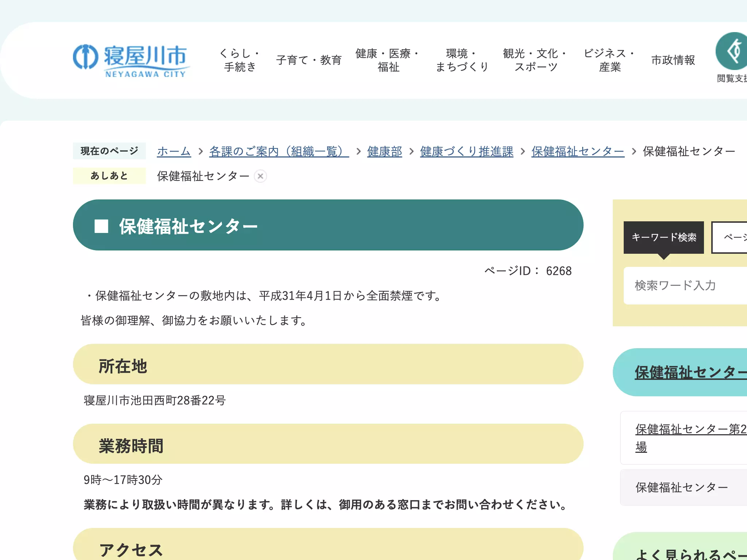Open the 閲覧支援 accessibility icon

tap(731, 58)
